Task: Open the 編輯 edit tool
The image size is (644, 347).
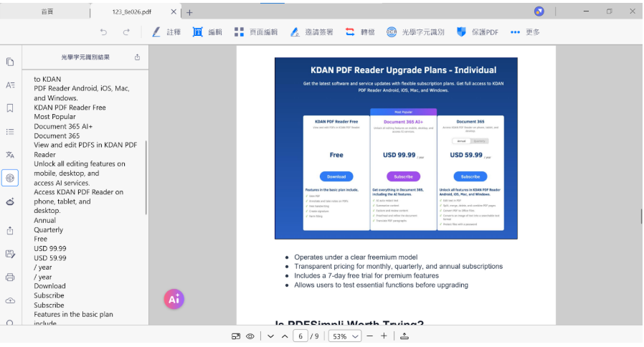Action: pos(207,32)
